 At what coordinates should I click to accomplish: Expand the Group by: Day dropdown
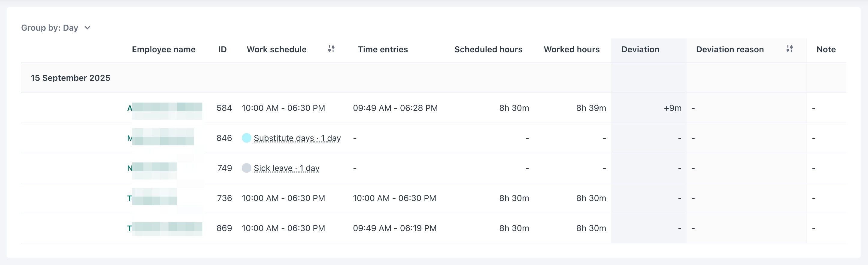[56, 28]
